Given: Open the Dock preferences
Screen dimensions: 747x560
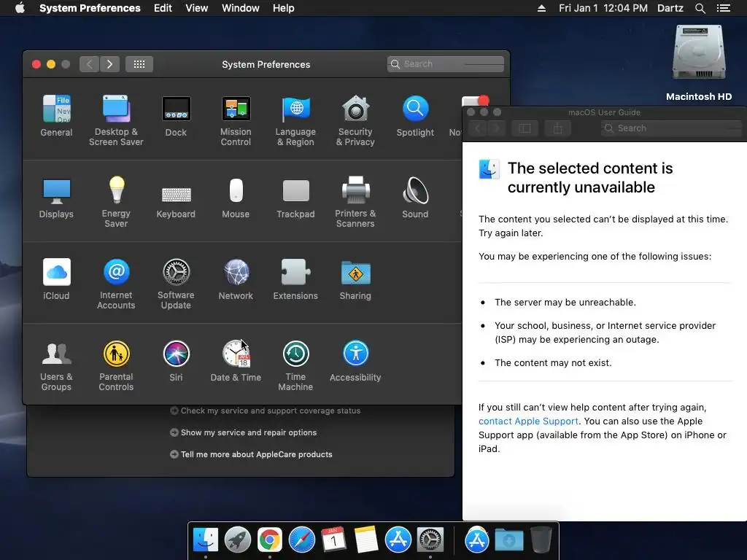Looking at the screenshot, I should [176, 116].
